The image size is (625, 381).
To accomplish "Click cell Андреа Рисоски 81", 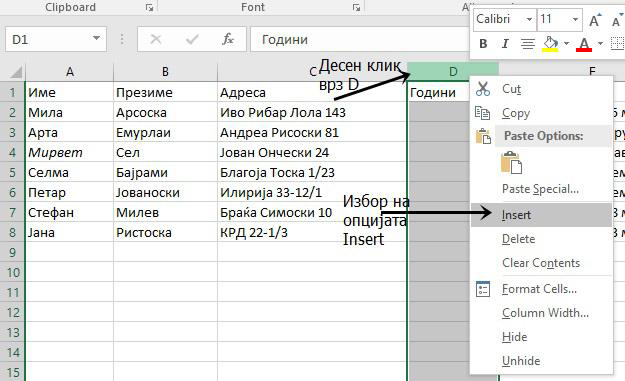I will click(x=312, y=132).
